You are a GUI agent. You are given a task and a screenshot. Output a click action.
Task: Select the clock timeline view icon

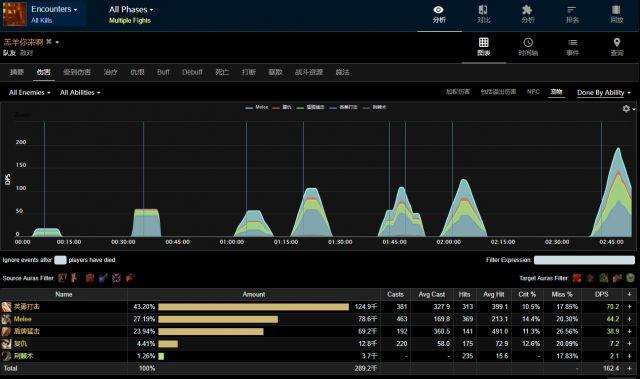click(x=528, y=42)
